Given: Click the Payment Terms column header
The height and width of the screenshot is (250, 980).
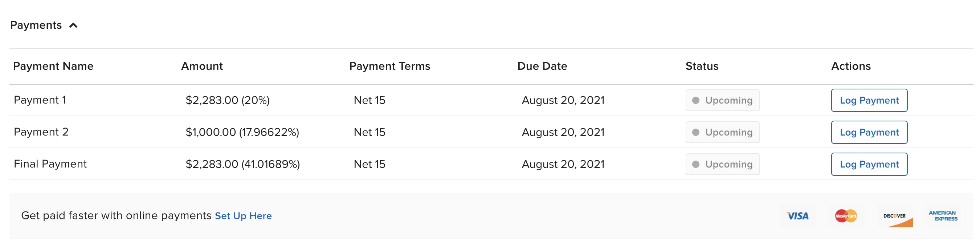Looking at the screenshot, I should (389, 66).
